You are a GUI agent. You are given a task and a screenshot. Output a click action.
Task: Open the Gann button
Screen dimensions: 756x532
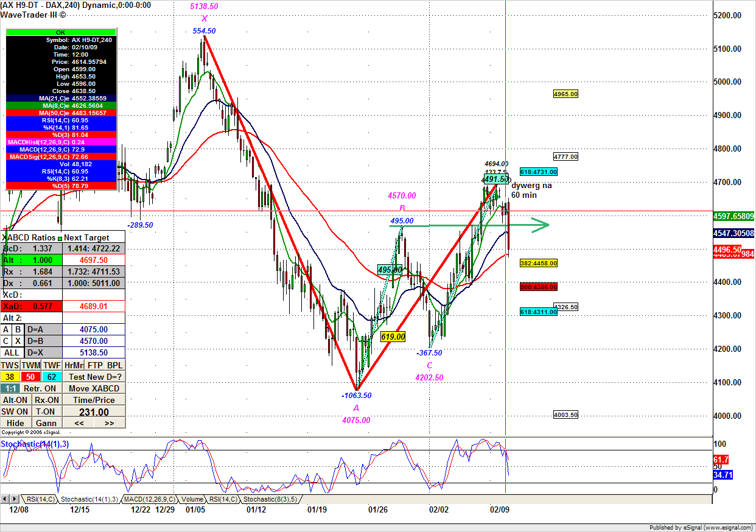(47, 423)
